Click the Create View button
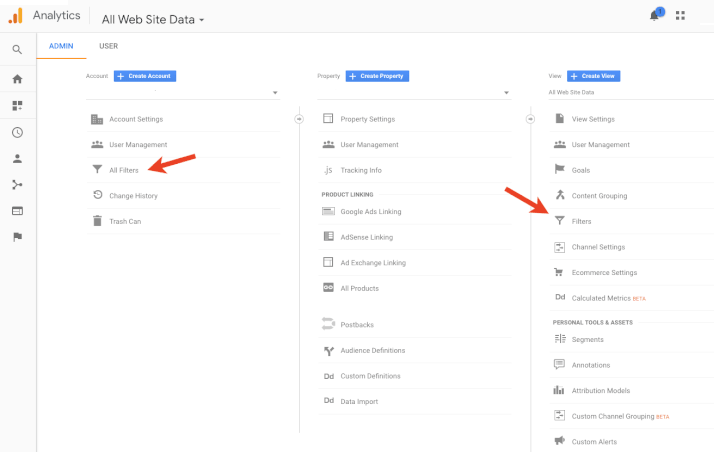 pyautogui.click(x=594, y=76)
